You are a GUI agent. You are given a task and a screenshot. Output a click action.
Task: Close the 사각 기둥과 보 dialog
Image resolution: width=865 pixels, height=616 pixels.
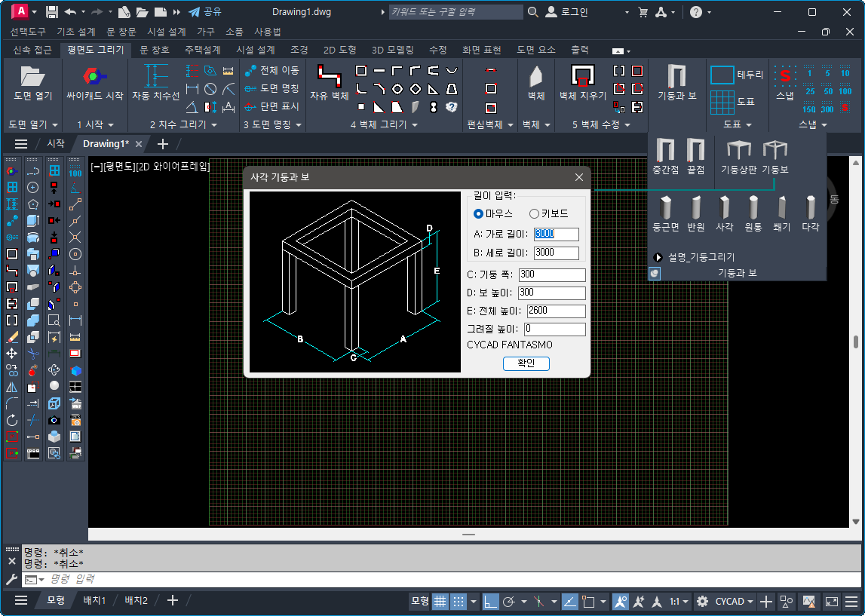[579, 177]
